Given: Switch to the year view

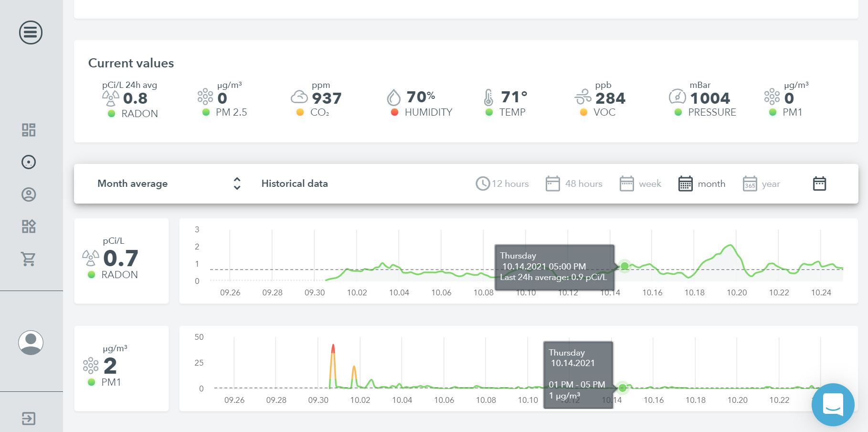Looking at the screenshot, I should click(x=761, y=184).
